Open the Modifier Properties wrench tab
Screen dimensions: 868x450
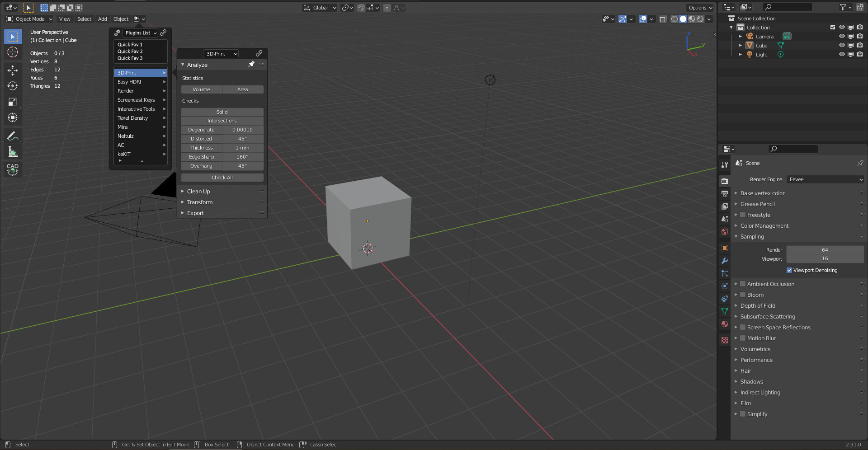point(724,261)
